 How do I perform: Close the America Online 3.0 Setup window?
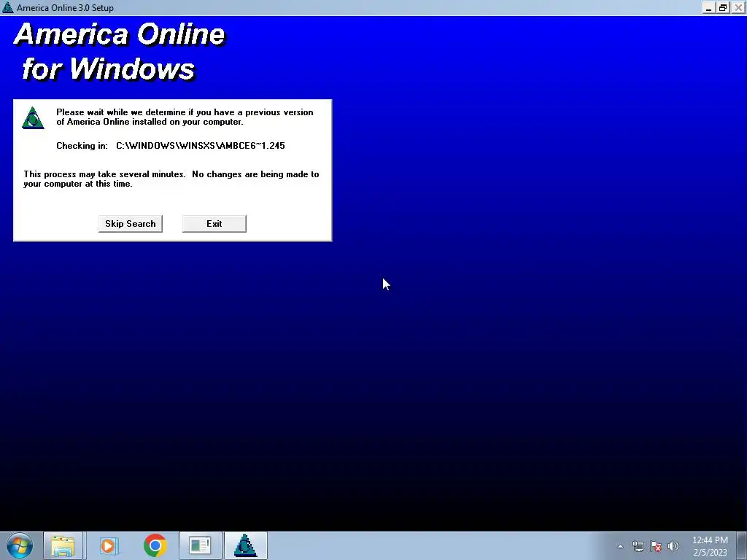pos(738,7)
